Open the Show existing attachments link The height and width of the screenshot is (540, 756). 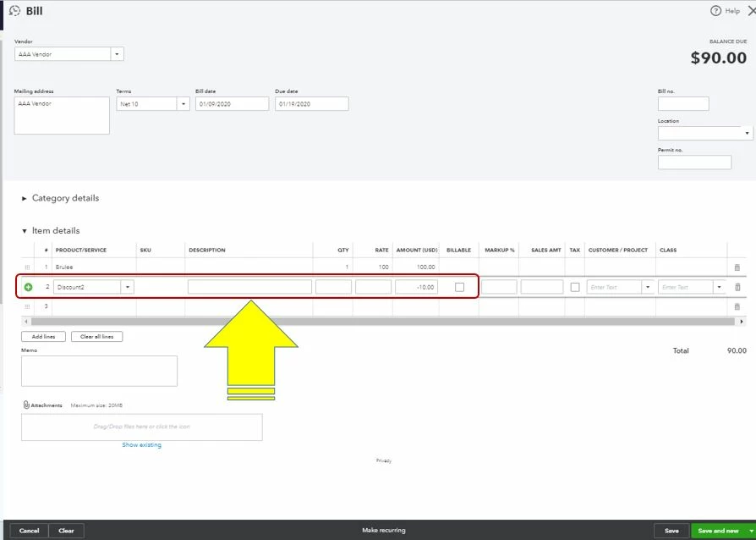pyautogui.click(x=142, y=445)
